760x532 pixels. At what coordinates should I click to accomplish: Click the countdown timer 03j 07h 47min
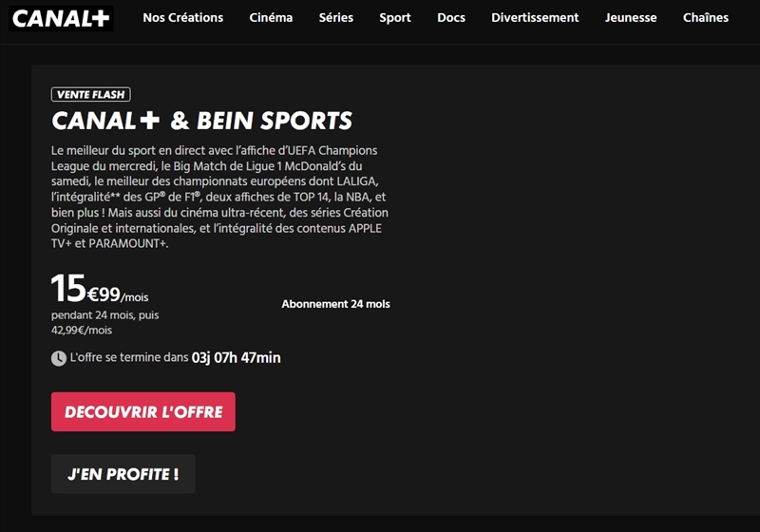(x=236, y=357)
